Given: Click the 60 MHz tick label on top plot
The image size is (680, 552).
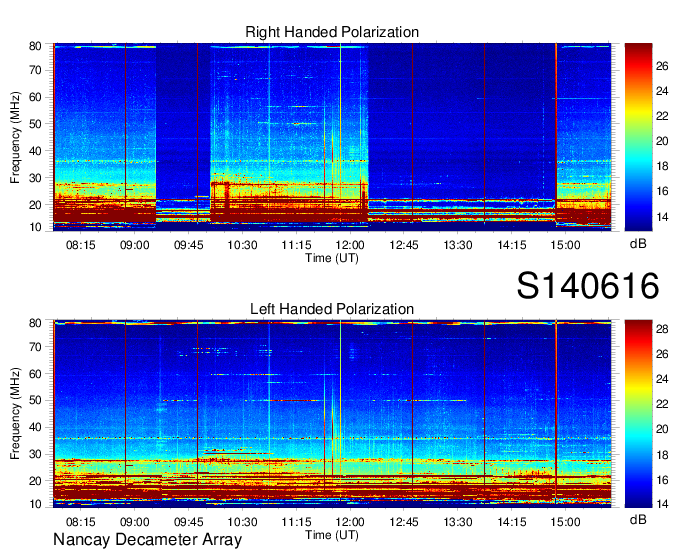Looking at the screenshot, I should pyautogui.click(x=35, y=97).
